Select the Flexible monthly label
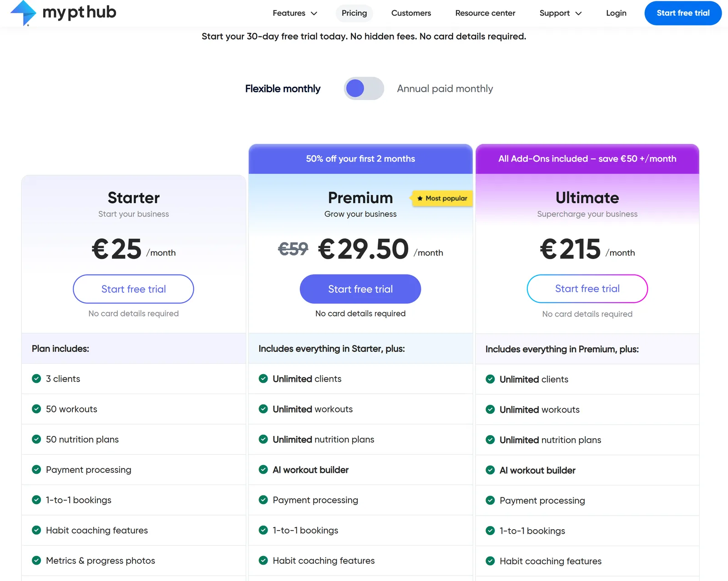 pos(283,89)
